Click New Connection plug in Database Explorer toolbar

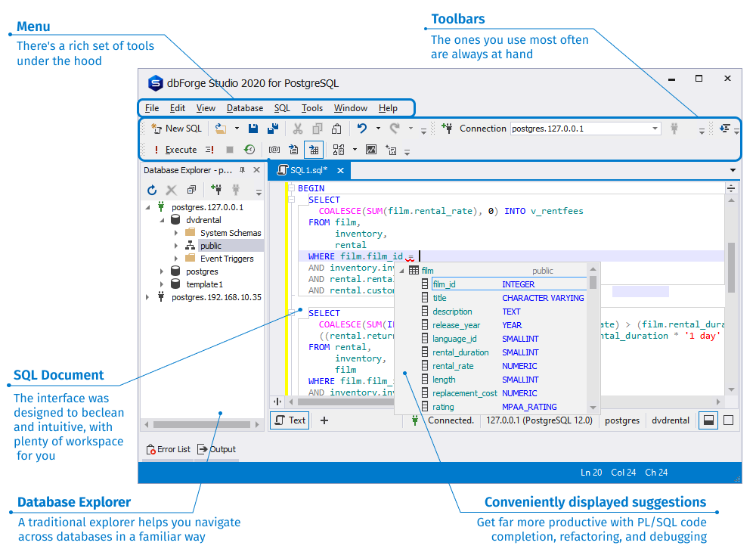[x=216, y=190]
